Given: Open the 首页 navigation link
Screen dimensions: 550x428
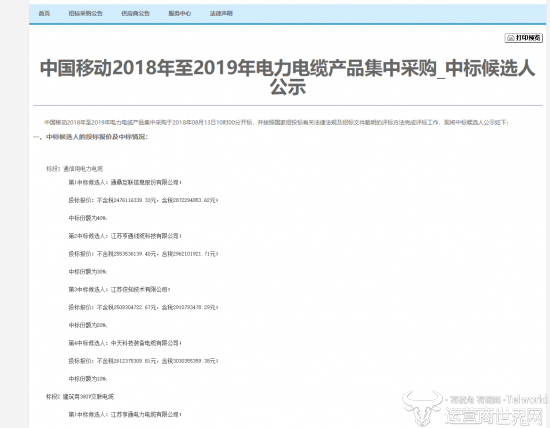Looking at the screenshot, I should coord(44,13).
